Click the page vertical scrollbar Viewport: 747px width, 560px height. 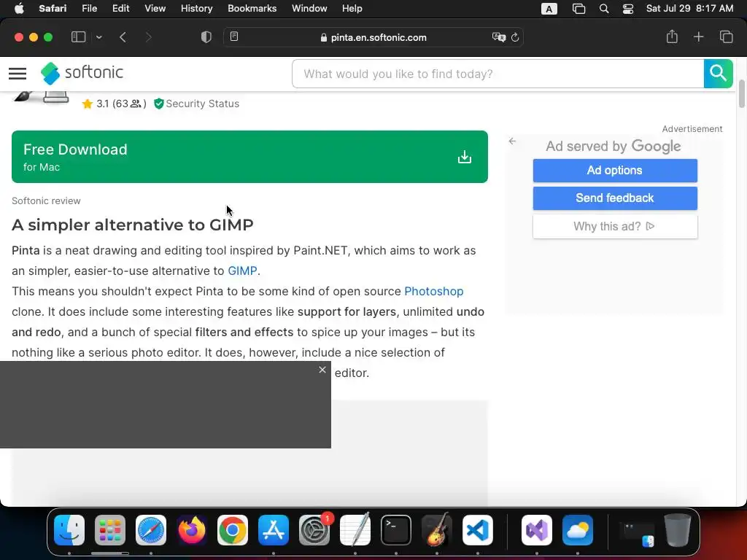(742, 95)
